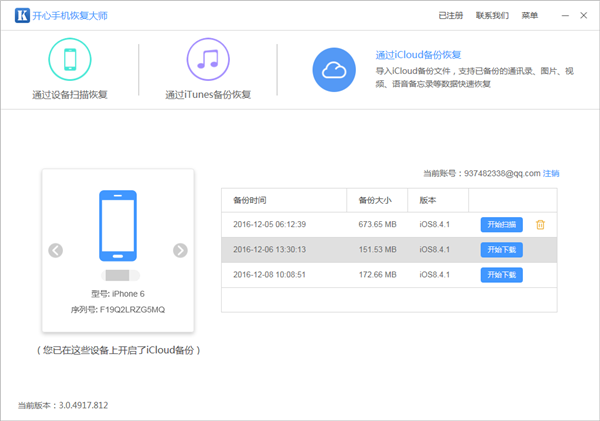600x421 pixels.
Task: Click 开始扫描 for the 2016-12-05 backup
Action: [502, 225]
